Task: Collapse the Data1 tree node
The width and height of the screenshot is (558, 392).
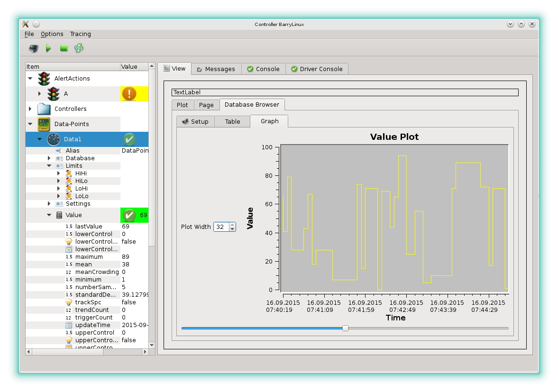Action: 39,139
